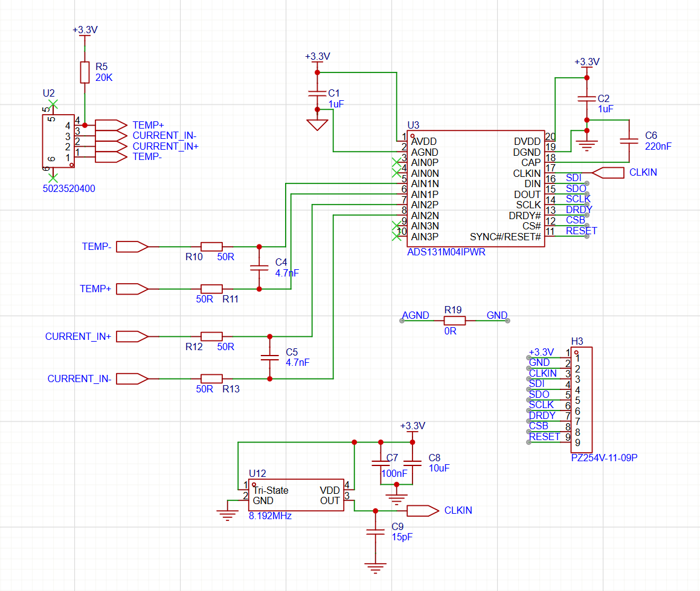The height and width of the screenshot is (591, 700).
Task: Select the ground symbol below C9
Action: (376, 568)
